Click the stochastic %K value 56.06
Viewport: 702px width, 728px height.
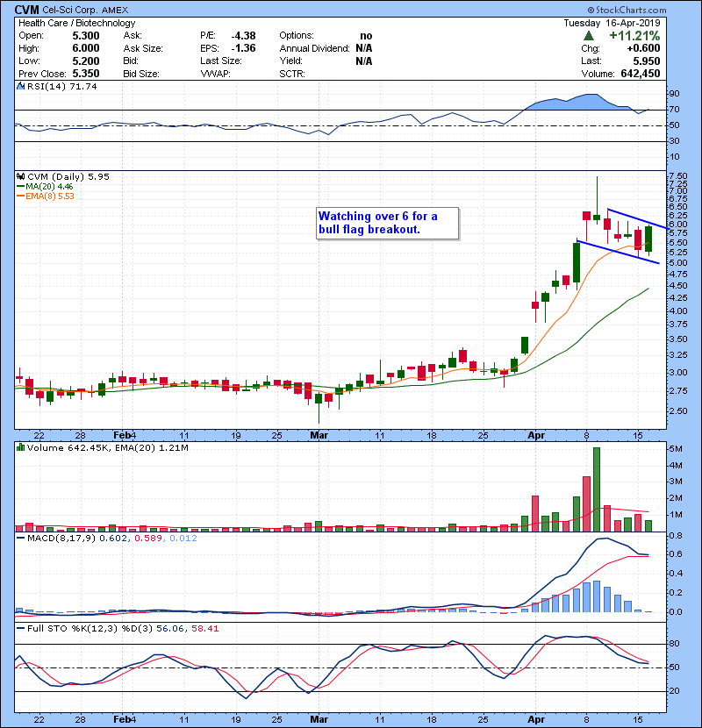[x=170, y=629]
